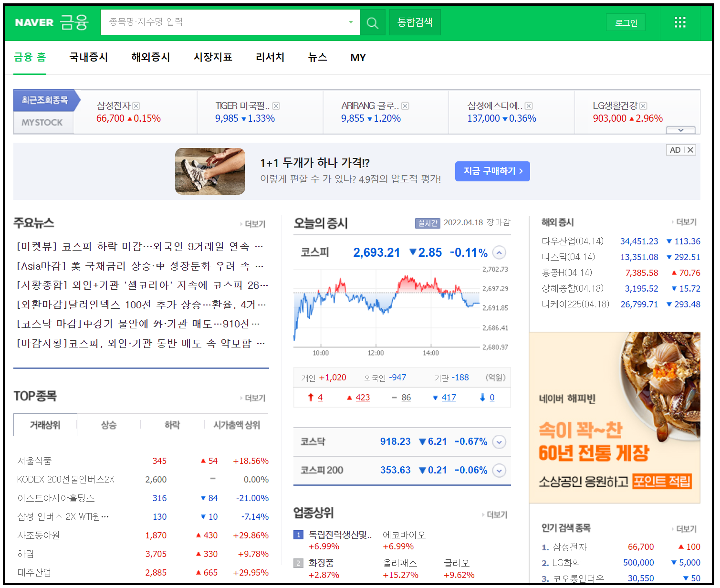
Task: Click the upper-limit arrow count 4
Action: pos(320,398)
